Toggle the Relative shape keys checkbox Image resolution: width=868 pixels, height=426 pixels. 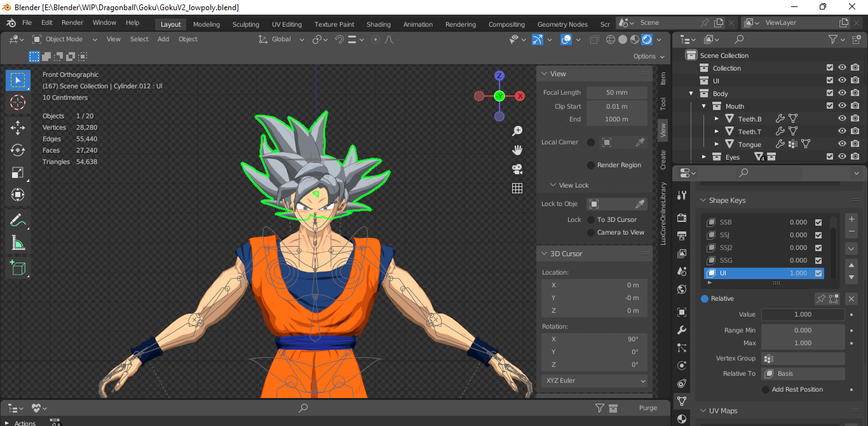click(705, 299)
